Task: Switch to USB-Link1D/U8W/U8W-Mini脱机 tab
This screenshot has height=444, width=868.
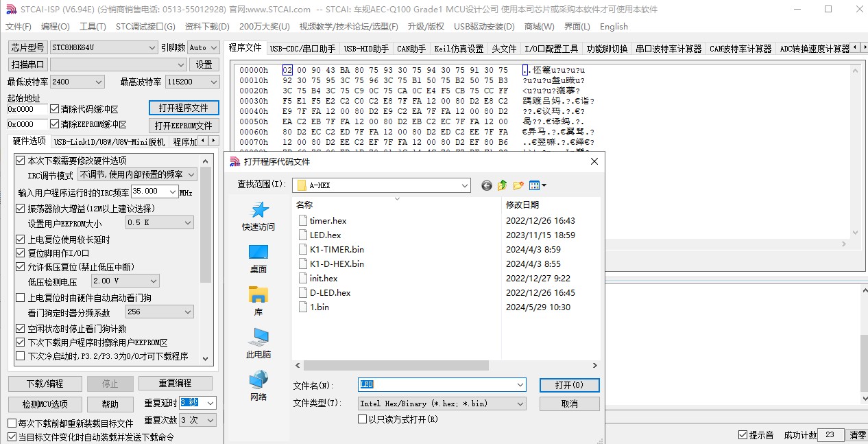Action: click(109, 142)
